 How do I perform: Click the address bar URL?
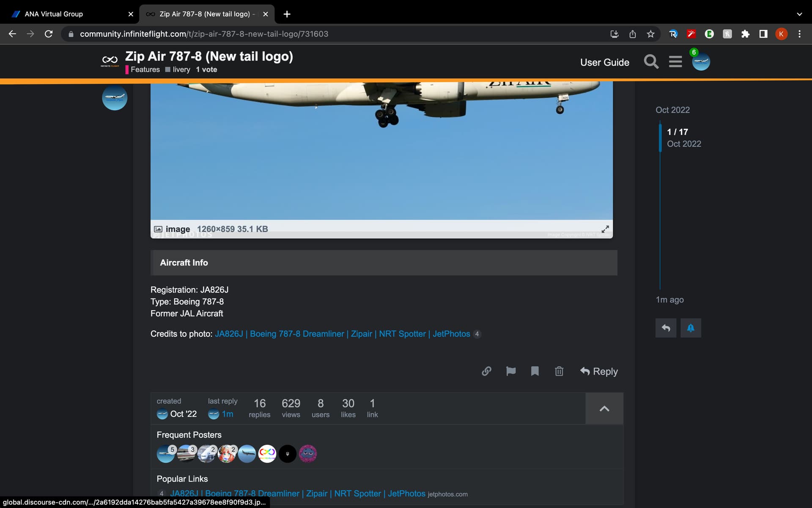pyautogui.click(x=204, y=34)
